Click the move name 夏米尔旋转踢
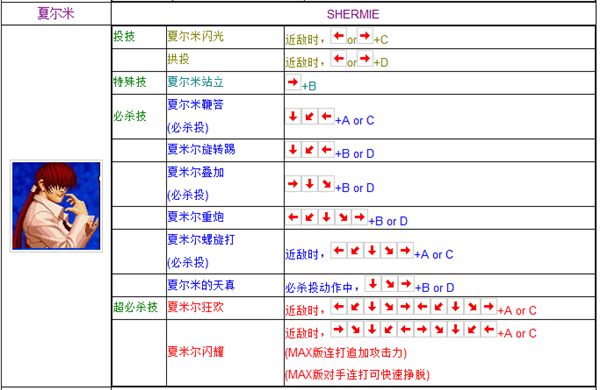This screenshot has width=600, height=390. click(x=201, y=149)
